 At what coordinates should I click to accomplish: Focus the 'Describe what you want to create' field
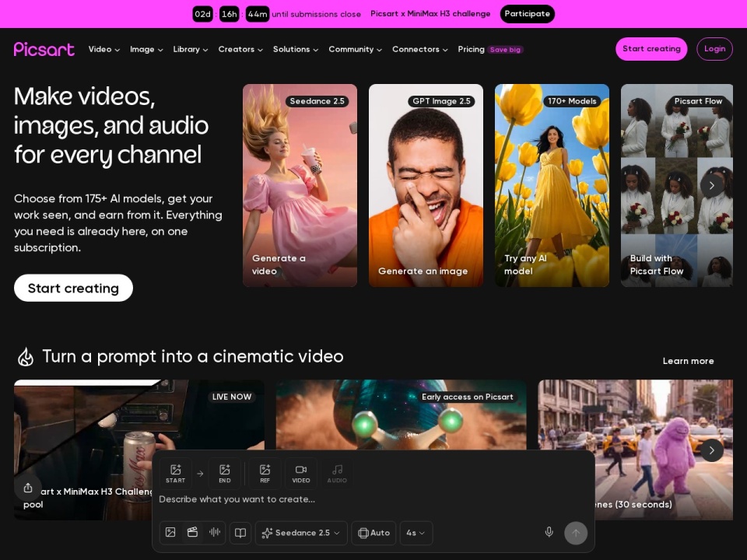(373, 499)
